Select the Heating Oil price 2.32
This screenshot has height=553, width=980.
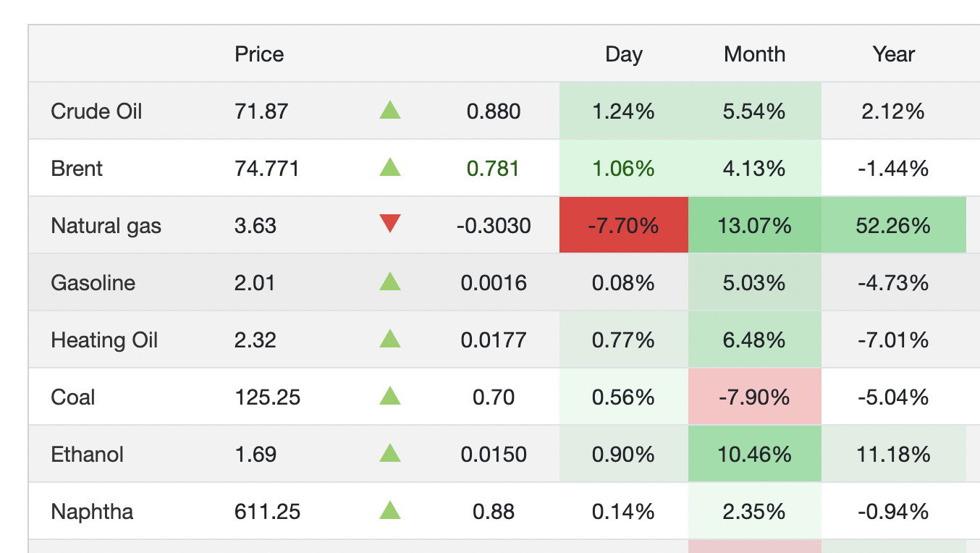(255, 340)
